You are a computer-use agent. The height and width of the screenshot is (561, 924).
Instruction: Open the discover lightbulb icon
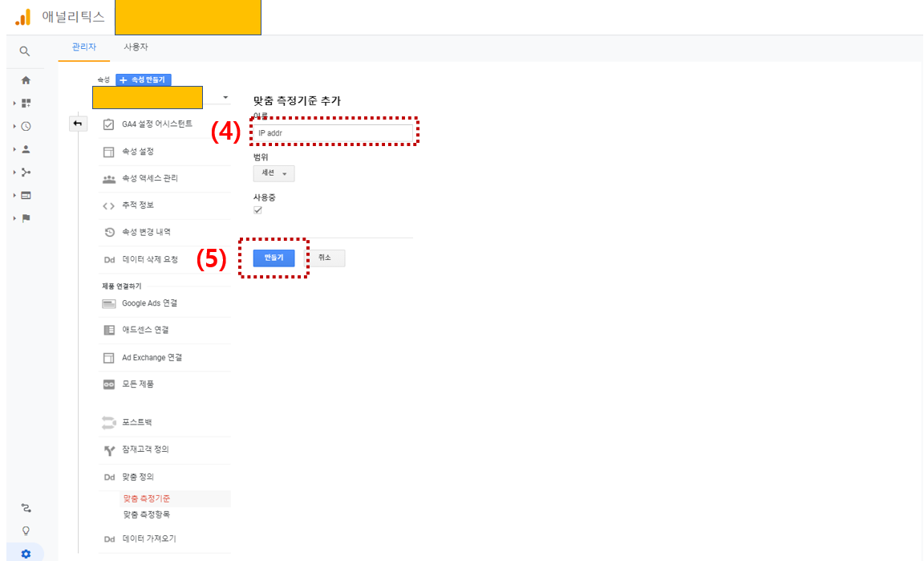[x=26, y=531]
